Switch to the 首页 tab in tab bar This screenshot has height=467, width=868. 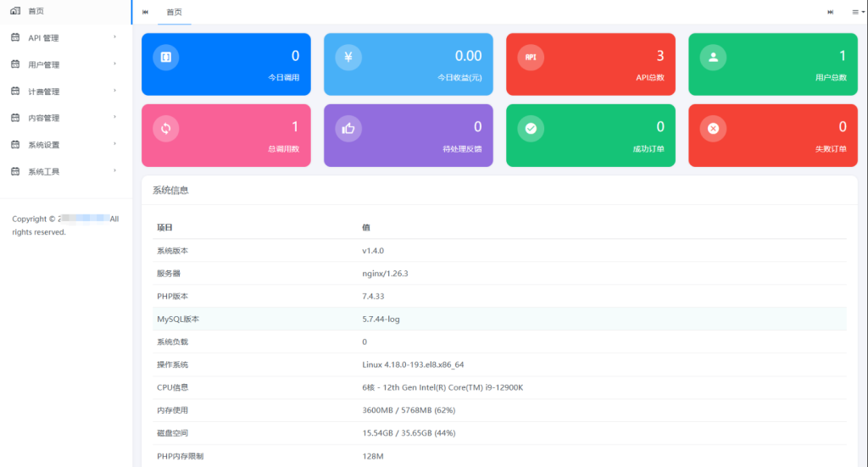(174, 12)
